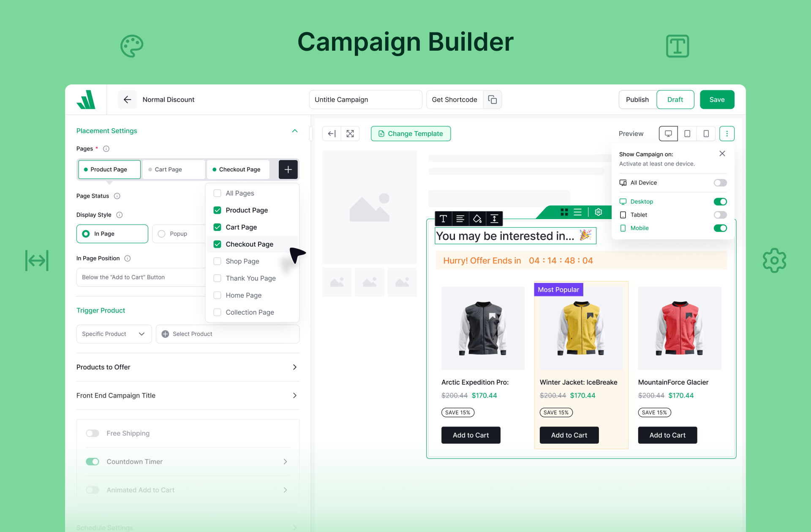Image resolution: width=811 pixels, height=532 pixels.
Task: Enable the Animated Add to Cart toggle
Action: click(93, 490)
